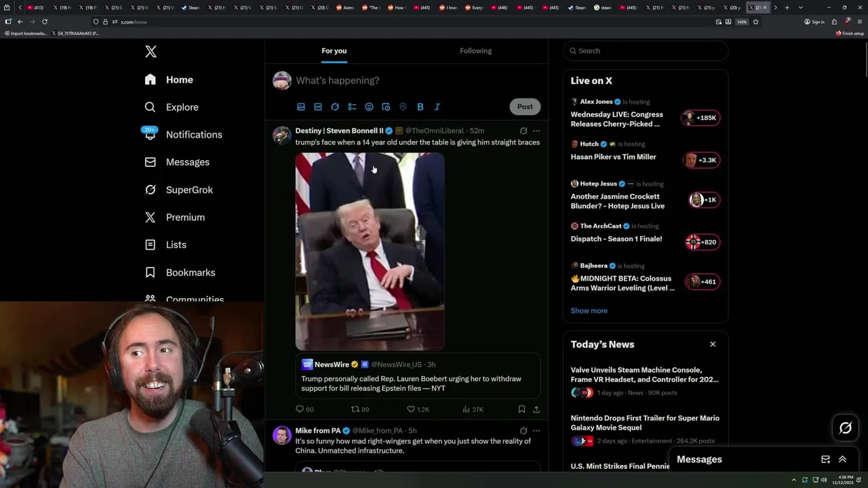Close the Today's News panel

(x=713, y=344)
